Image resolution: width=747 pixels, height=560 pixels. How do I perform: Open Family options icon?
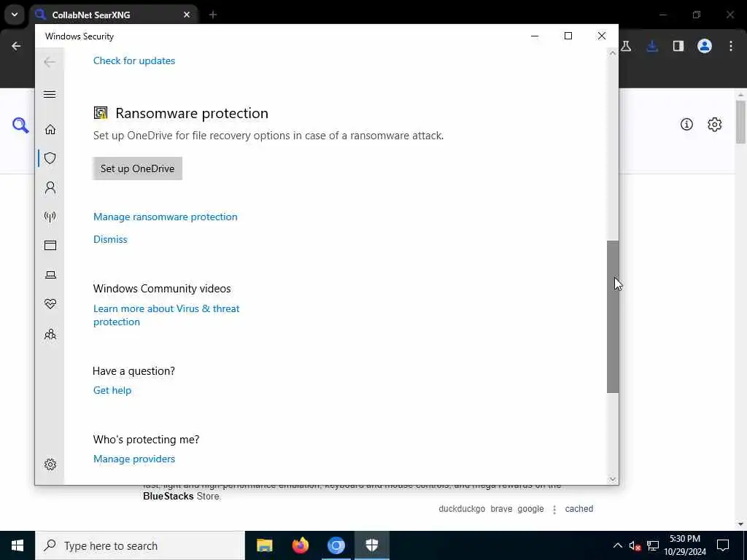[50, 334]
